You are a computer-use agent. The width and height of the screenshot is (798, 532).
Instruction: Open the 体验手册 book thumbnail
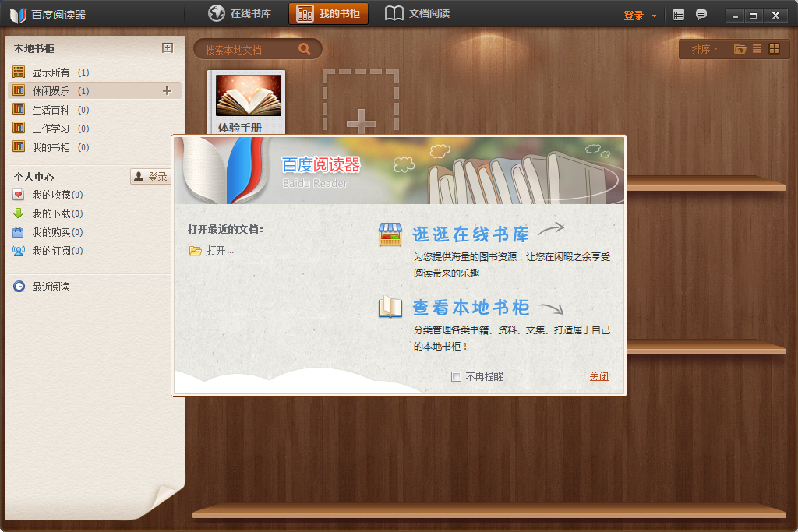(247, 104)
